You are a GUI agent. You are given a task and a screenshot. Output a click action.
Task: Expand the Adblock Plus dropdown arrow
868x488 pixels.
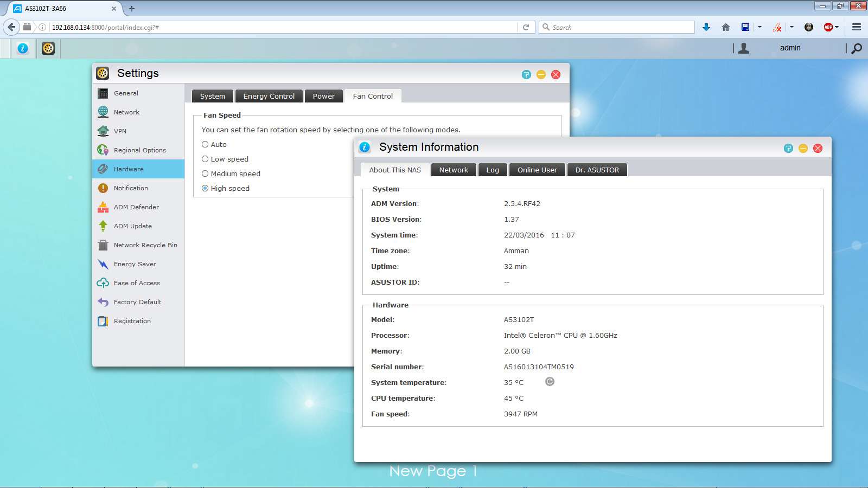(x=837, y=27)
